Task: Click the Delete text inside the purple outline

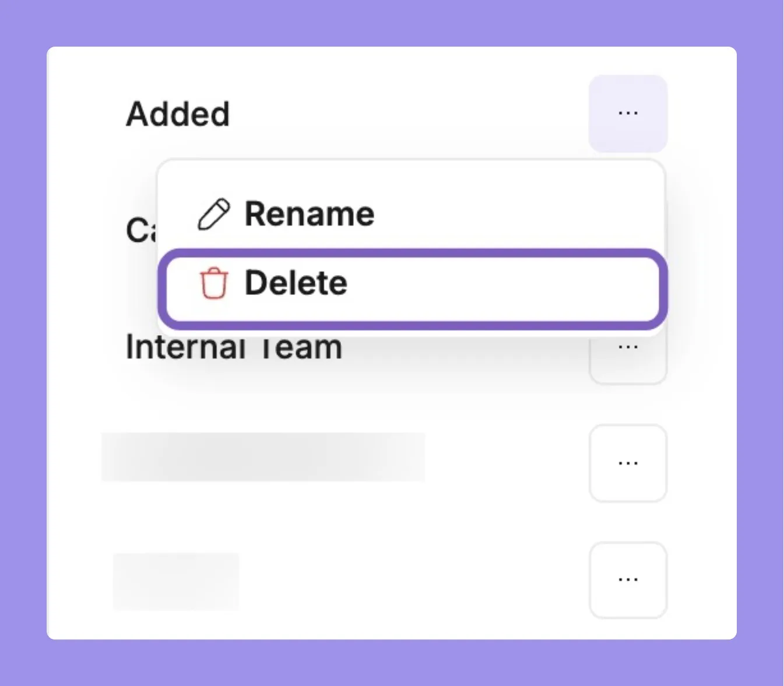Action: tap(296, 283)
